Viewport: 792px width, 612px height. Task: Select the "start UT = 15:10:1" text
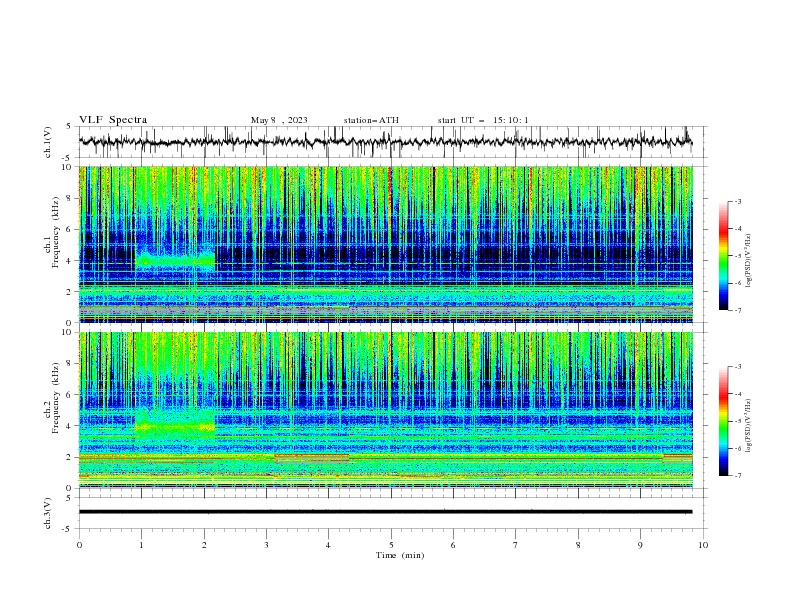pyautogui.click(x=483, y=120)
